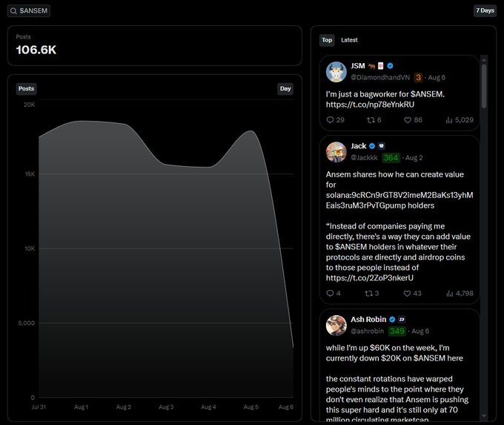Click the Aug 5 x-axis label
Viewport: 504px width, 425px height.
pyautogui.click(x=251, y=407)
